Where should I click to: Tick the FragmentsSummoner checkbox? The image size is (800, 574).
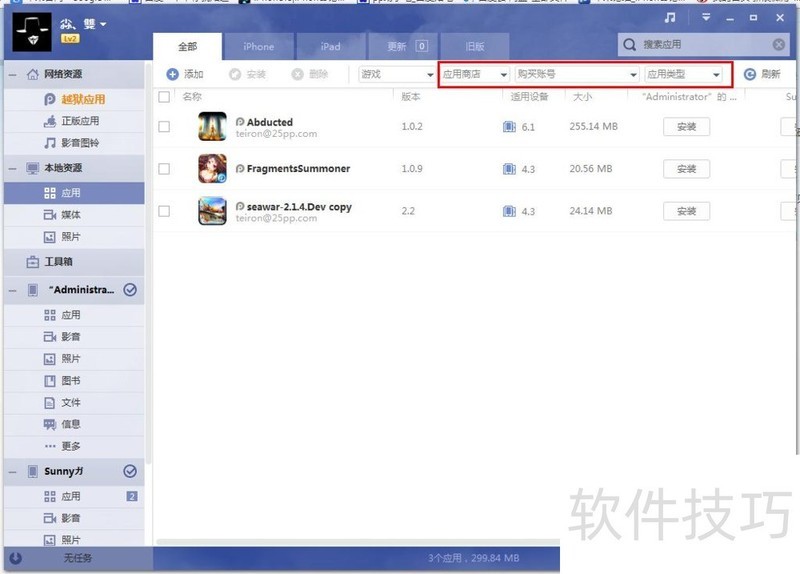[x=164, y=169]
